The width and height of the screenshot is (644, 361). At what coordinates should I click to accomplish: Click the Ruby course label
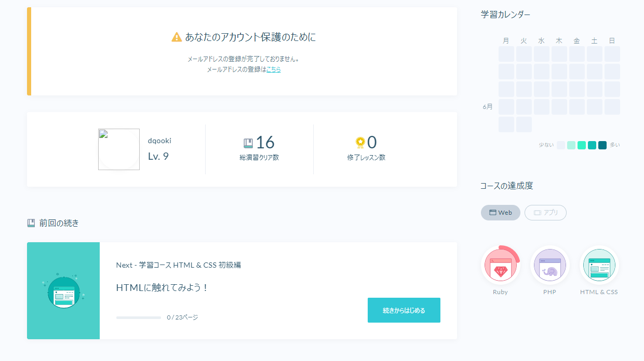coord(501,292)
